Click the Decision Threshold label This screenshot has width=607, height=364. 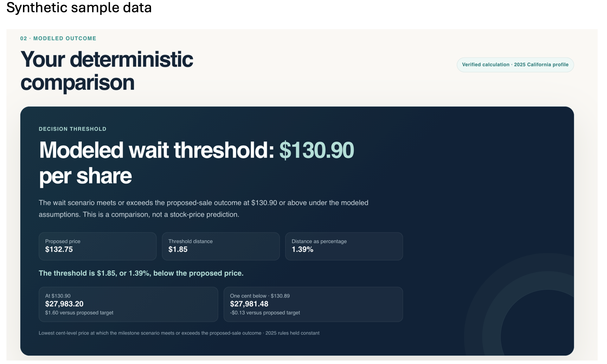(x=73, y=129)
